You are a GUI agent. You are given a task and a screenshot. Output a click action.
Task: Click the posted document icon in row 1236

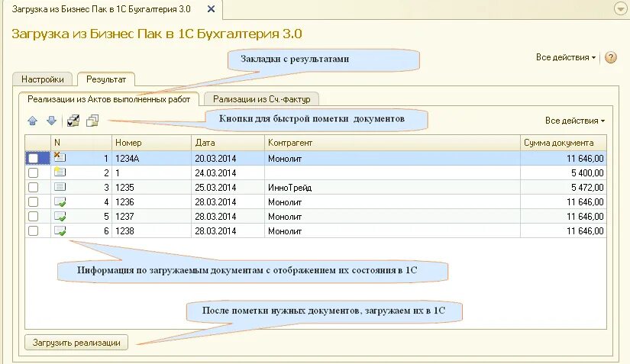point(60,201)
